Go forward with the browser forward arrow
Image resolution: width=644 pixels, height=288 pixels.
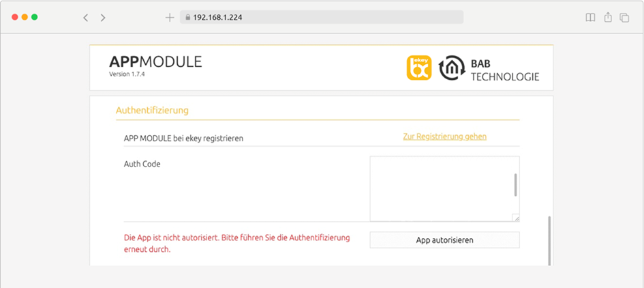103,17
